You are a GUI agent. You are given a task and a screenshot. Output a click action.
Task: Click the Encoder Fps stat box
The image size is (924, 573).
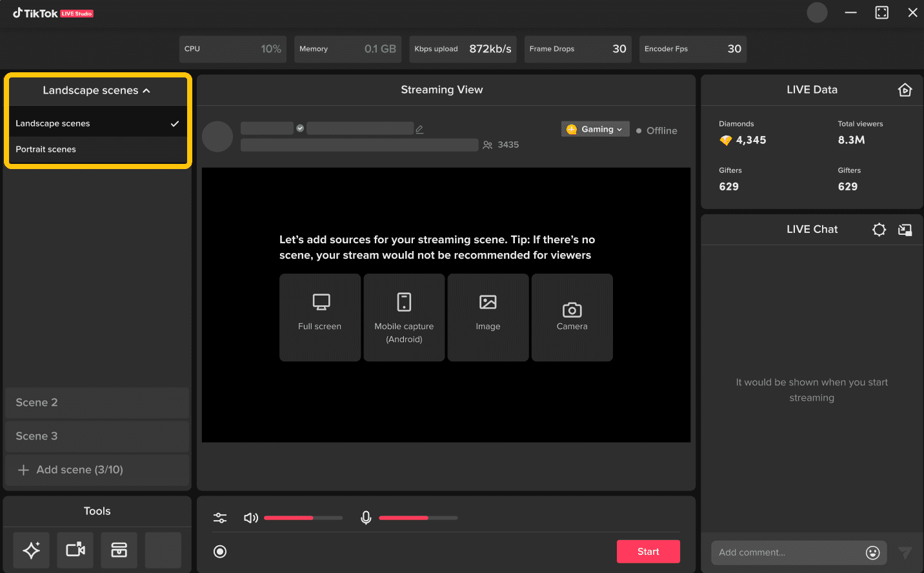(693, 49)
